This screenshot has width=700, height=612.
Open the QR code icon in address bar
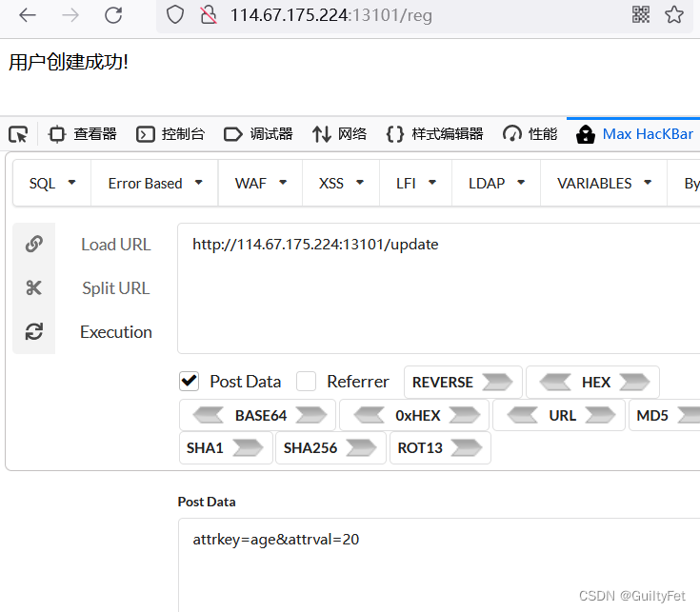pos(641,14)
